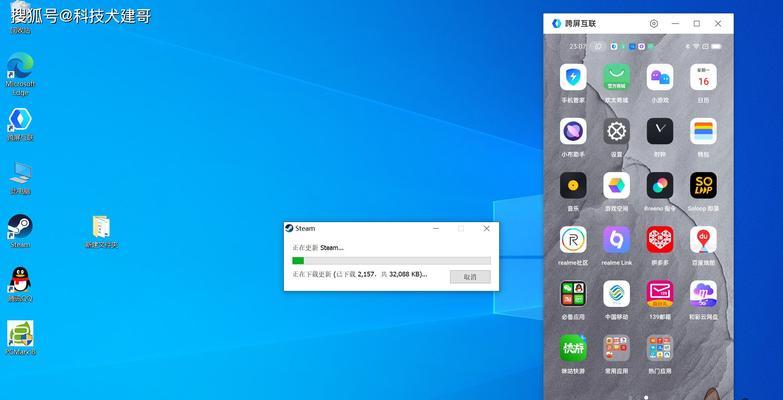The width and height of the screenshot is (783, 400).
Task: Open the PCMark 8 desktop shortcut
Action: pos(20,338)
